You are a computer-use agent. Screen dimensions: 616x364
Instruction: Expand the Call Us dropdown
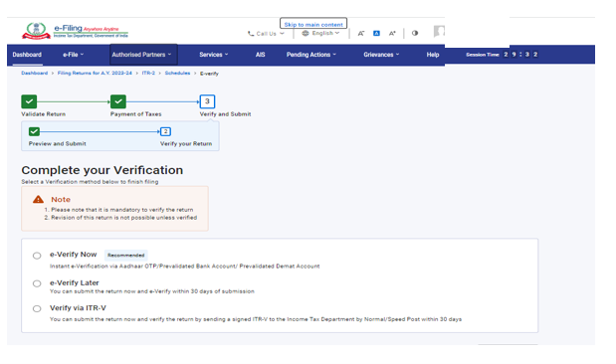pyautogui.click(x=266, y=34)
